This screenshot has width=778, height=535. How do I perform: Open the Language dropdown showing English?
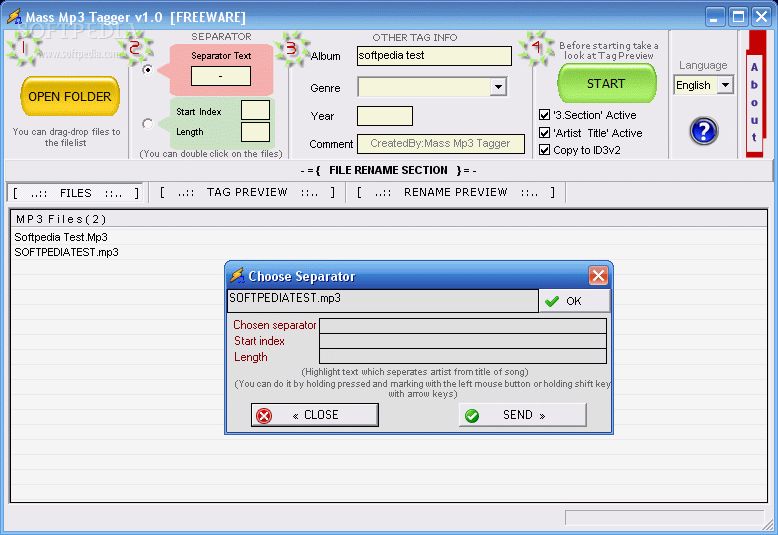click(725, 85)
